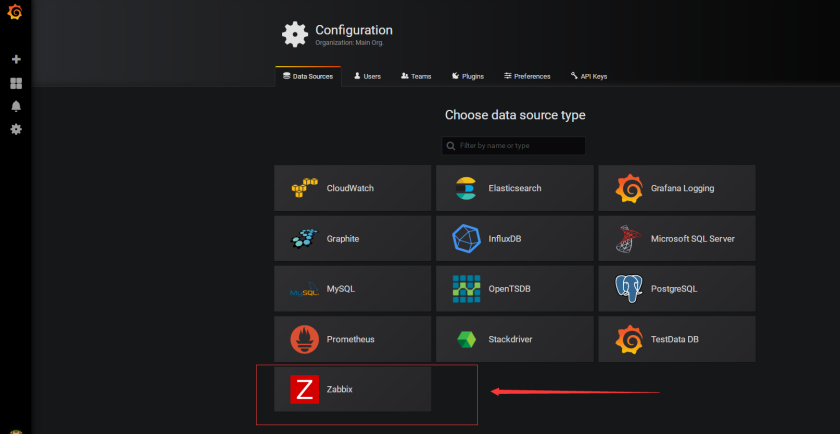Open the Grafana home logo
840x434 pixels.
pos(15,12)
